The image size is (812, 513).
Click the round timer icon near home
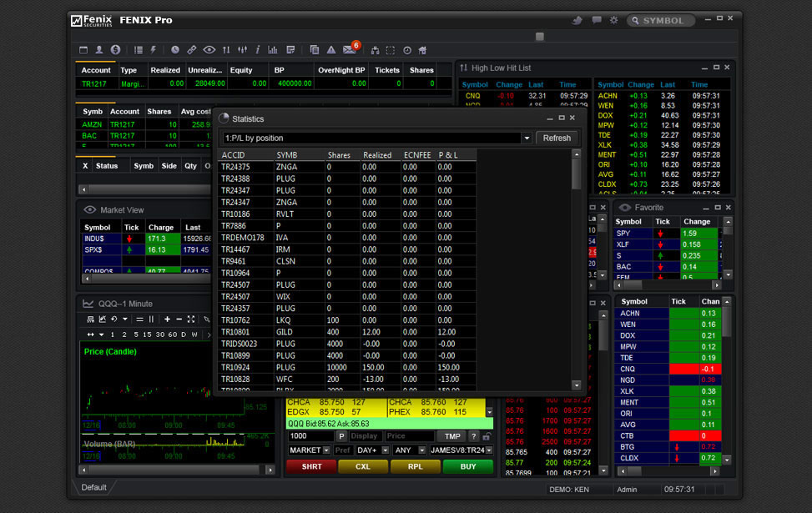pos(407,50)
